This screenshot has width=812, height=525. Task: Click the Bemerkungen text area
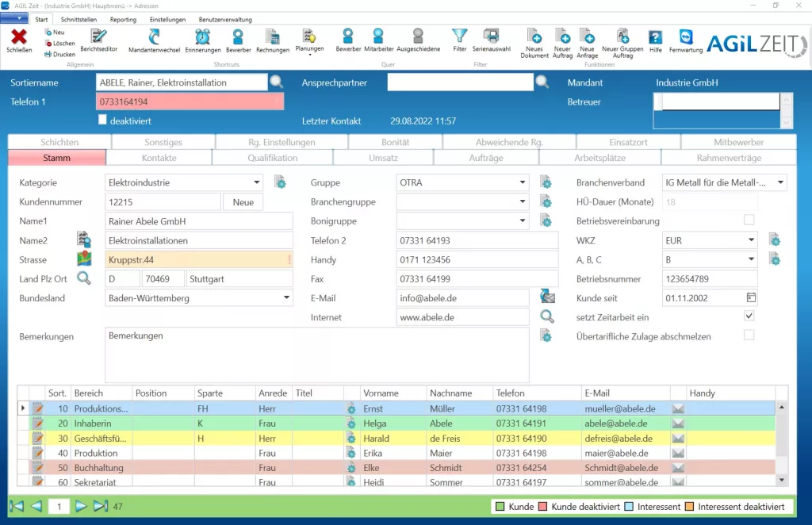316,355
